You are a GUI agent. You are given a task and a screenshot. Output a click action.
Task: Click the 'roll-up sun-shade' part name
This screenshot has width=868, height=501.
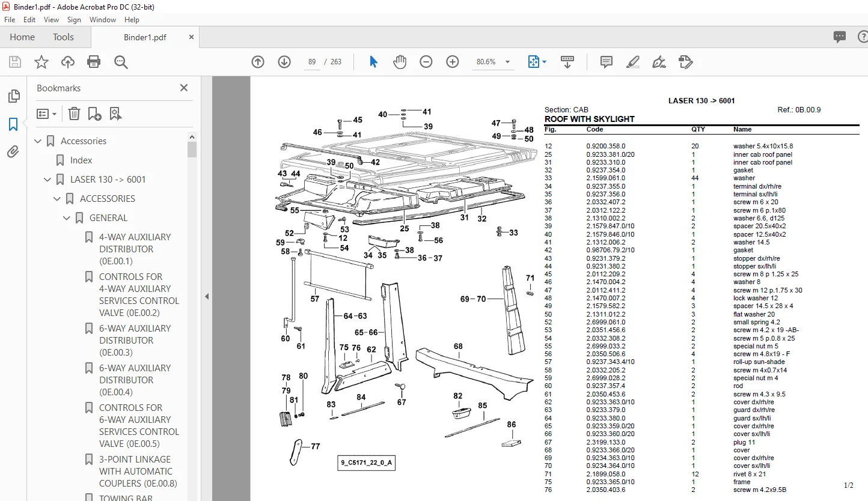759,362
